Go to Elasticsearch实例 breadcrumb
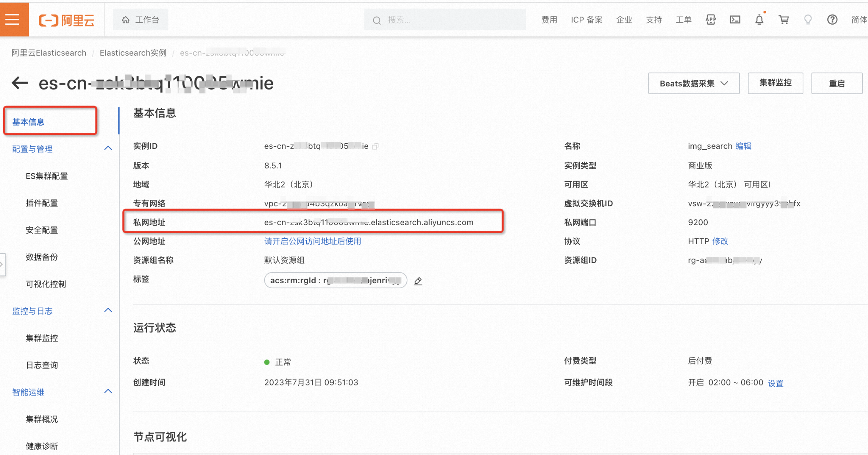The height and width of the screenshot is (455, 868). coord(133,53)
